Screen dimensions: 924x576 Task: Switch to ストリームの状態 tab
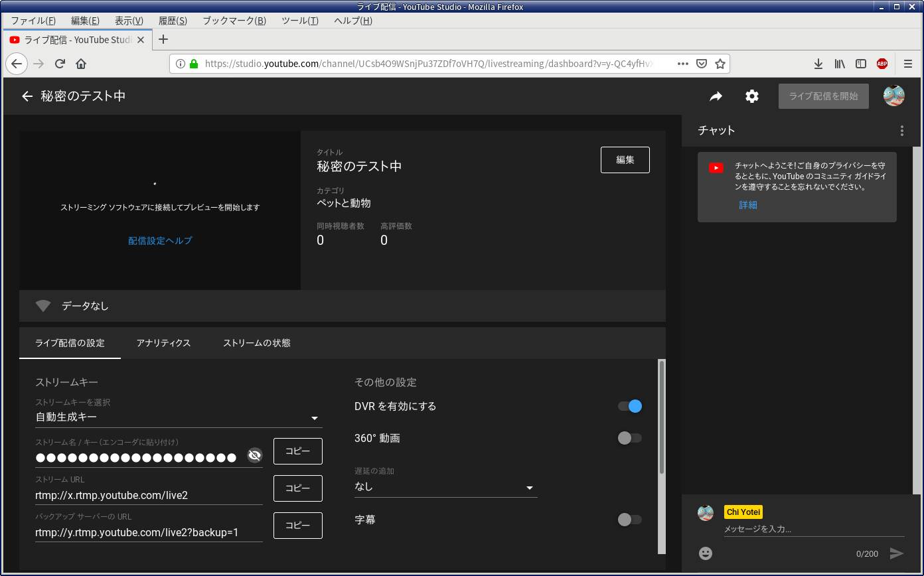click(x=257, y=343)
